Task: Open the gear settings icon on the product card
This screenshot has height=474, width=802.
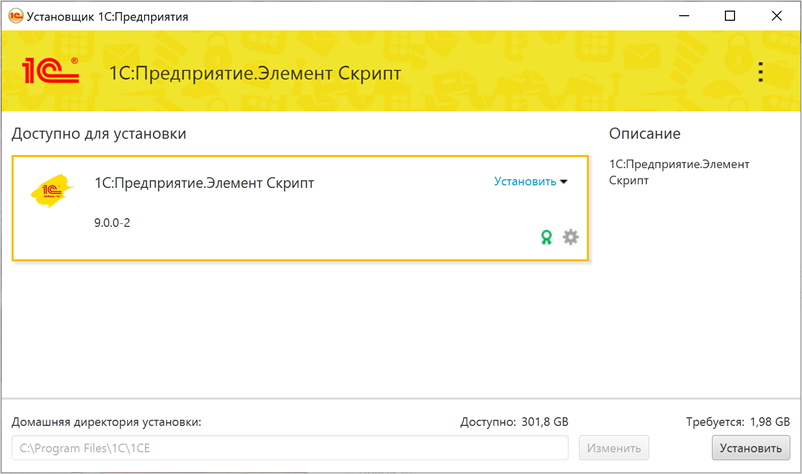Action: point(571,237)
